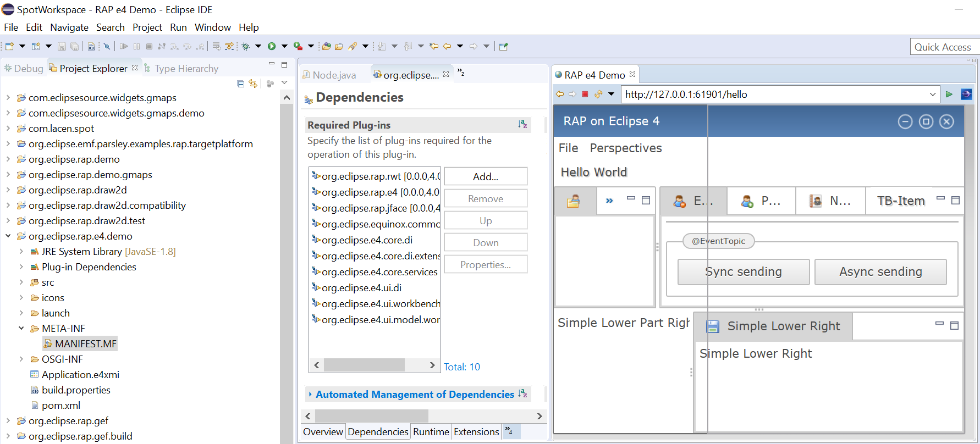Image resolution: width=980 pixels, height=444 pixels.
Task: Open the New wizard dropdown arrow
Action: 22,47
